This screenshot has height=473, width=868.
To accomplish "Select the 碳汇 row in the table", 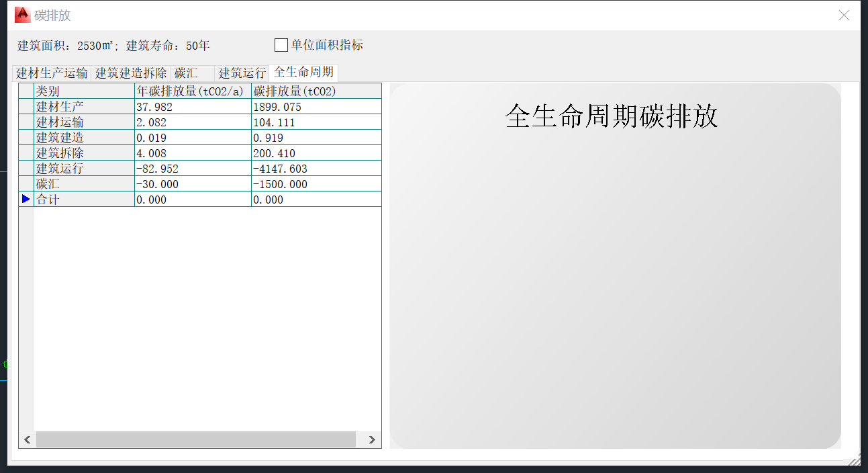I will tap(84, 184).
